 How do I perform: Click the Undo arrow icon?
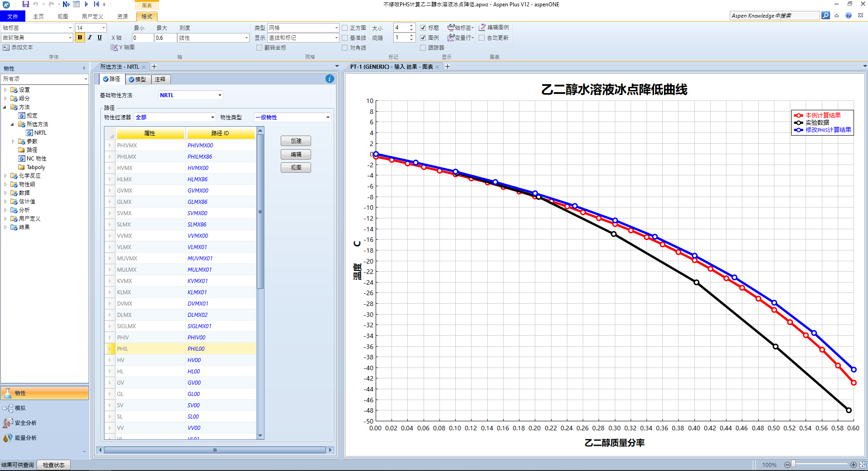pyautogui.click(x=36, y=4)
